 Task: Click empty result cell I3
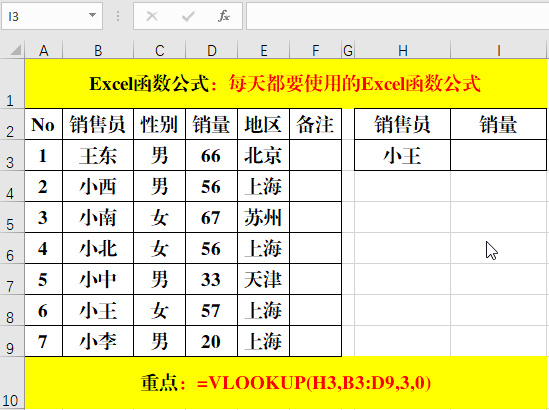(499, 155)
